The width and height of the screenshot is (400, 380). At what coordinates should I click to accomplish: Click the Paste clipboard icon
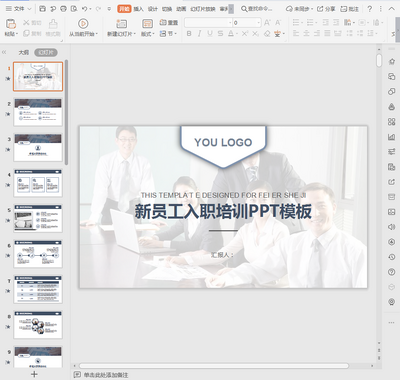11,24
